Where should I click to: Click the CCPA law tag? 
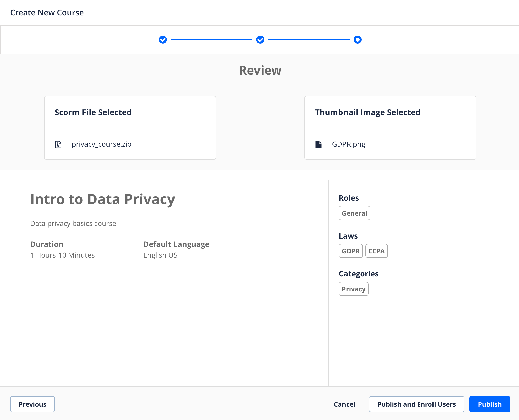(376, 251)
